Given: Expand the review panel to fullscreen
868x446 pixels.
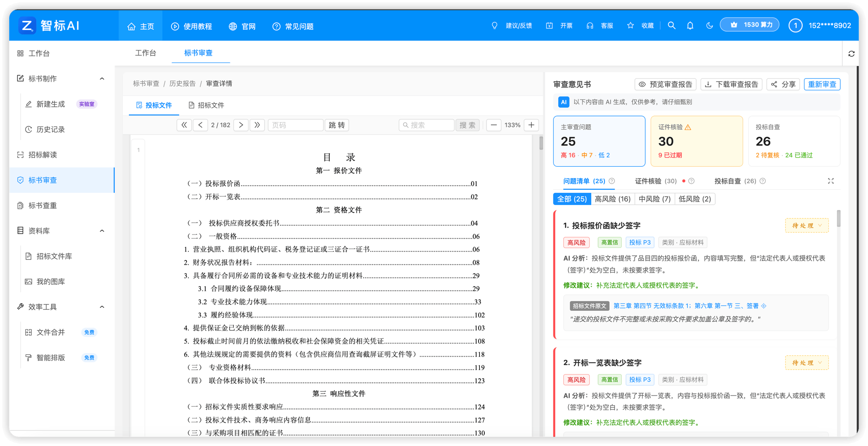Looking at the screenshot, I should tap(831, 181).
